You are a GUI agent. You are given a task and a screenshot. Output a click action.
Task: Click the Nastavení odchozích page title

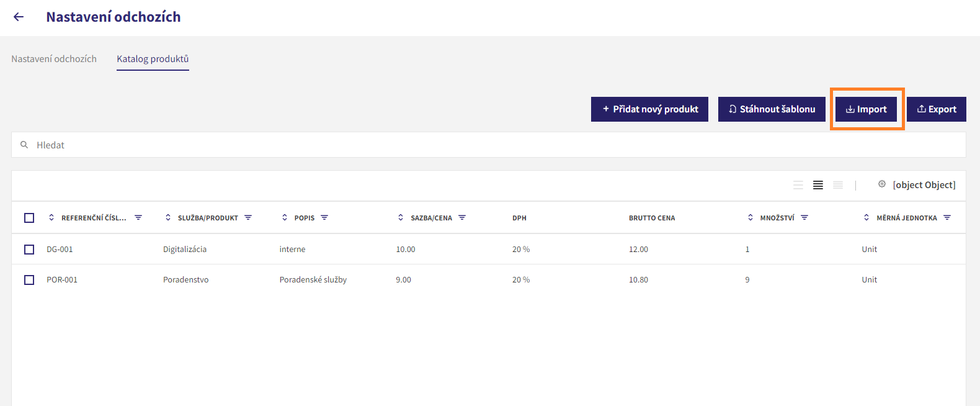(114, 17)
